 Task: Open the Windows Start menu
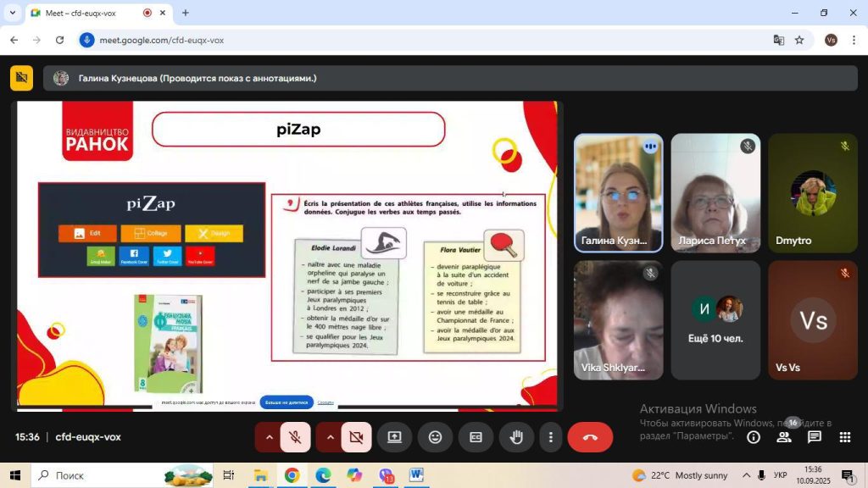coord(15,475)
